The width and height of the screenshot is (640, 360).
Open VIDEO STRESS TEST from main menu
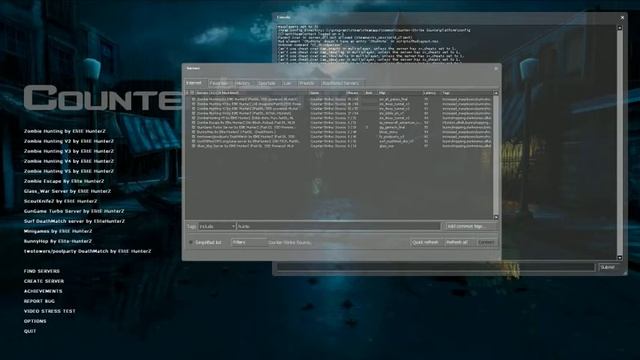pos(49,311)
